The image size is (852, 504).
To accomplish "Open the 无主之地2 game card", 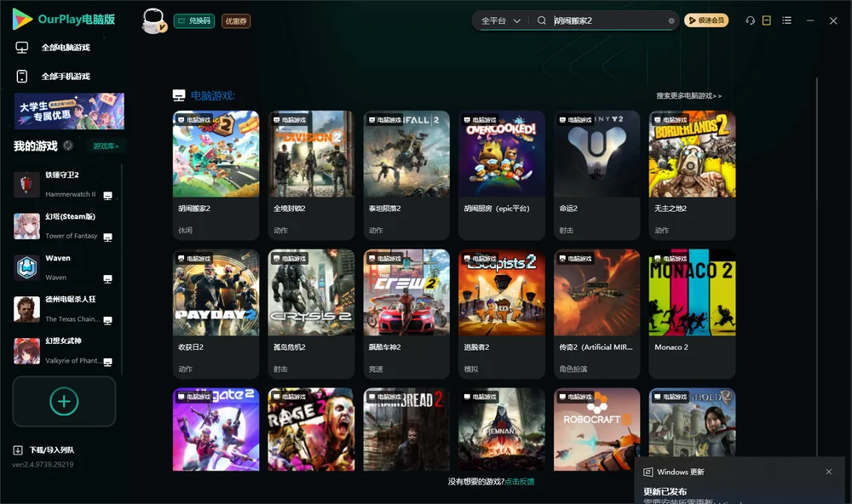I will (x=692, y=175).
